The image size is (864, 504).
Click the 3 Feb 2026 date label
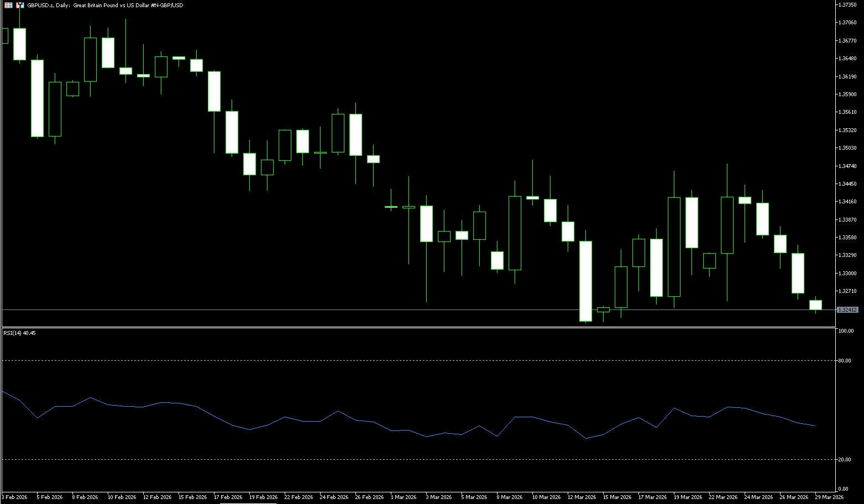(14, 497)
